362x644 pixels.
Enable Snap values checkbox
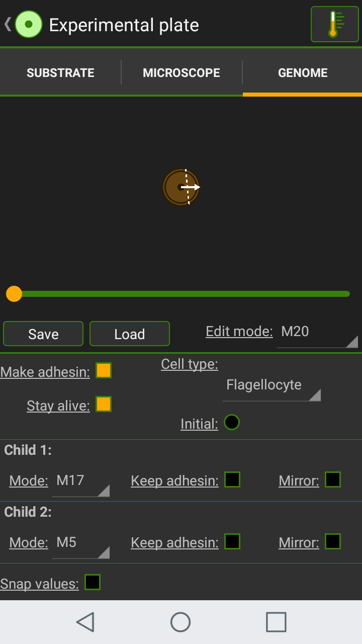click(x=93, y=583)
